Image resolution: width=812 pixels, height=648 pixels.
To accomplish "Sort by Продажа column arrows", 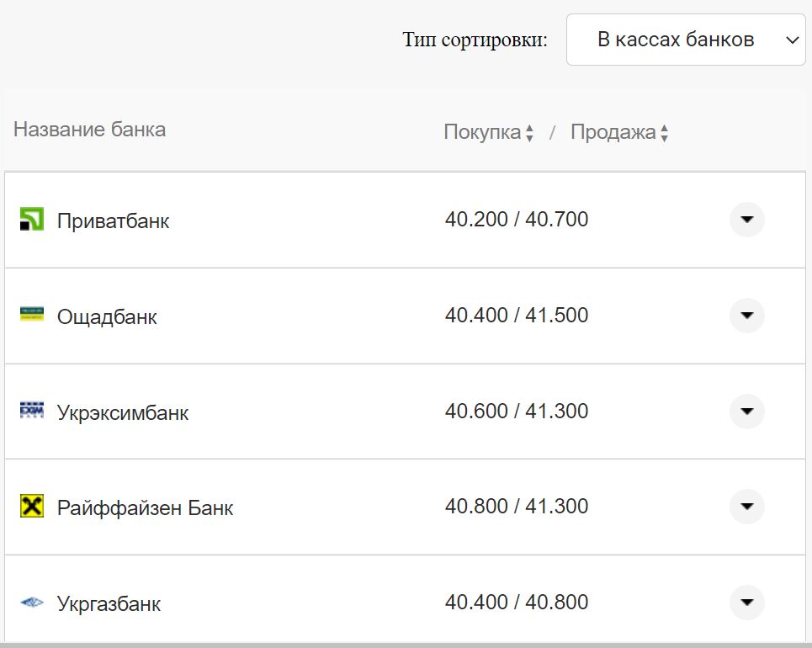I will coord(664,133).
